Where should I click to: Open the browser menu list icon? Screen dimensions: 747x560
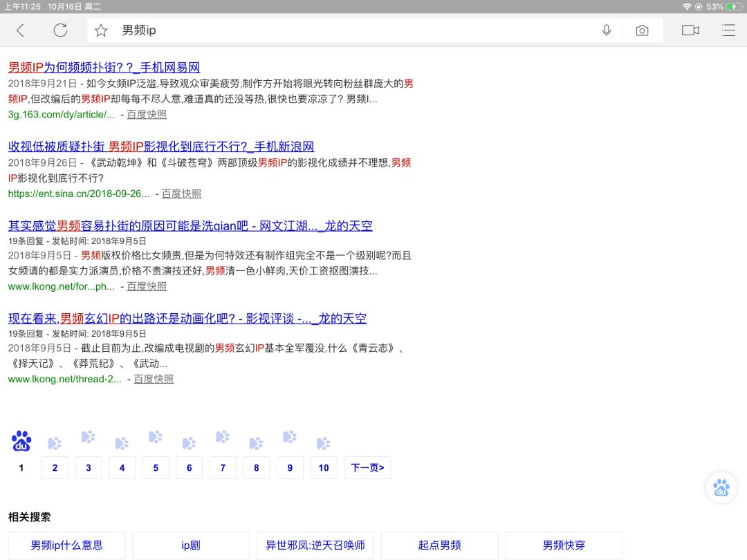click(x=728, y=30)
